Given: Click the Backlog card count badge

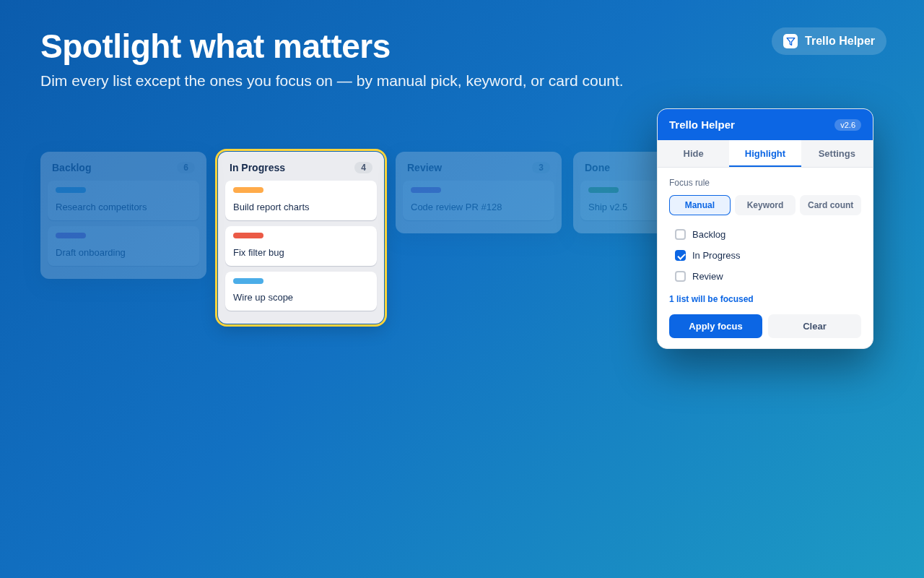Looking at the screenshot, I should click(186, 168).
